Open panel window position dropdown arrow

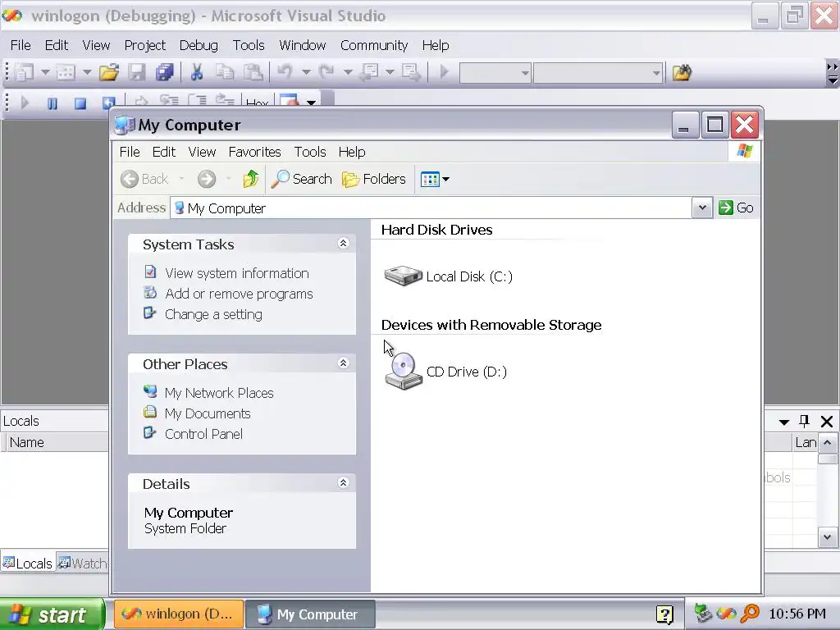783,422
